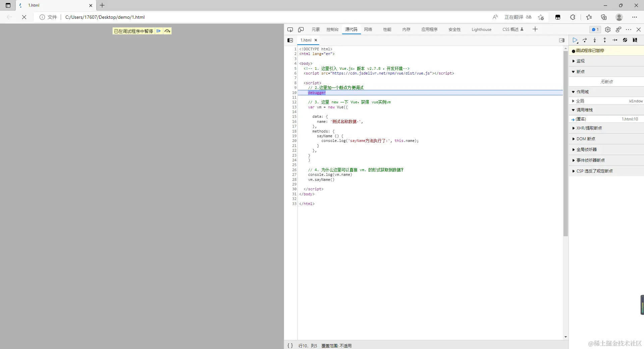644x349 pixels.
Task: Open the Favorites list
Action: pos(589,17)
